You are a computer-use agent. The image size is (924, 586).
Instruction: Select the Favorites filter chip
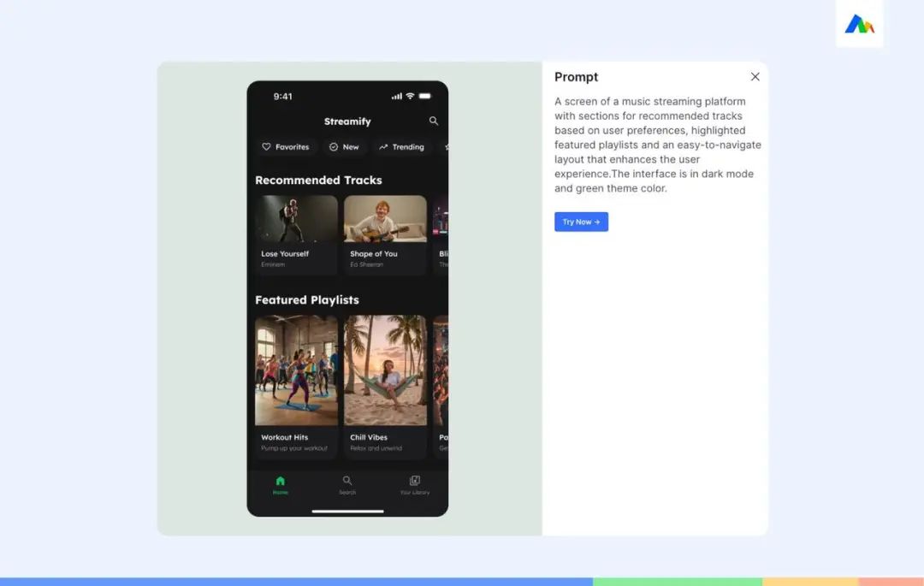pyautogui.click(x=286, y=146)
